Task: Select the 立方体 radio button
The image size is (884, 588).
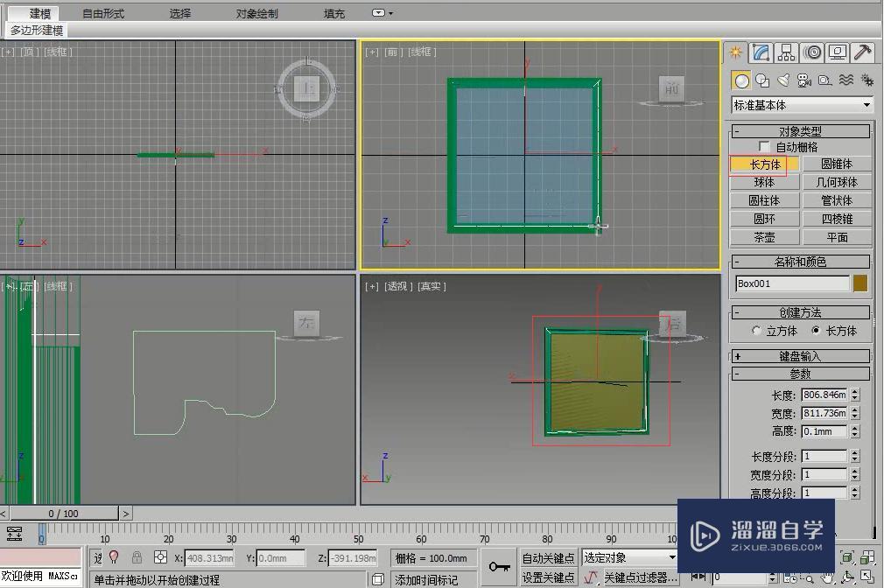Action: pyautogui.click(x=756, y=331)
